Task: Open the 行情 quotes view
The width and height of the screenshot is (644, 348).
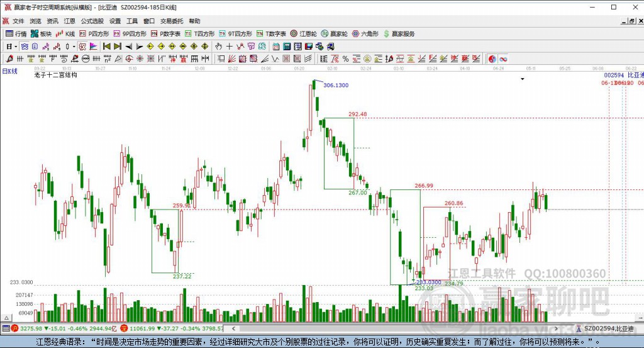Action: coord(16,34)
